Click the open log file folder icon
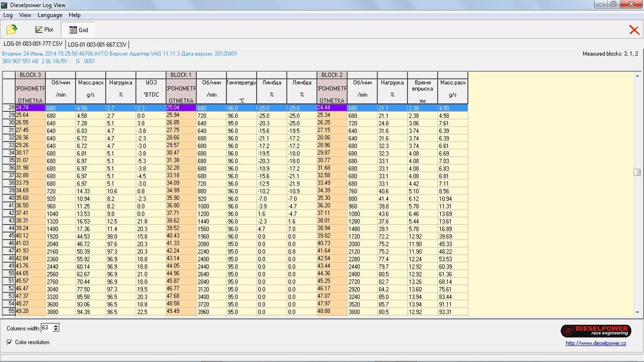 pos(12,30)
